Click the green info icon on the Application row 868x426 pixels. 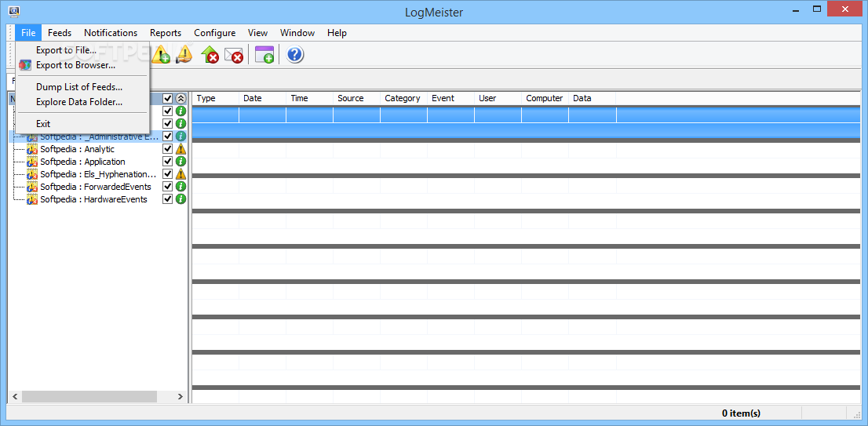click(x=181, y=162)
